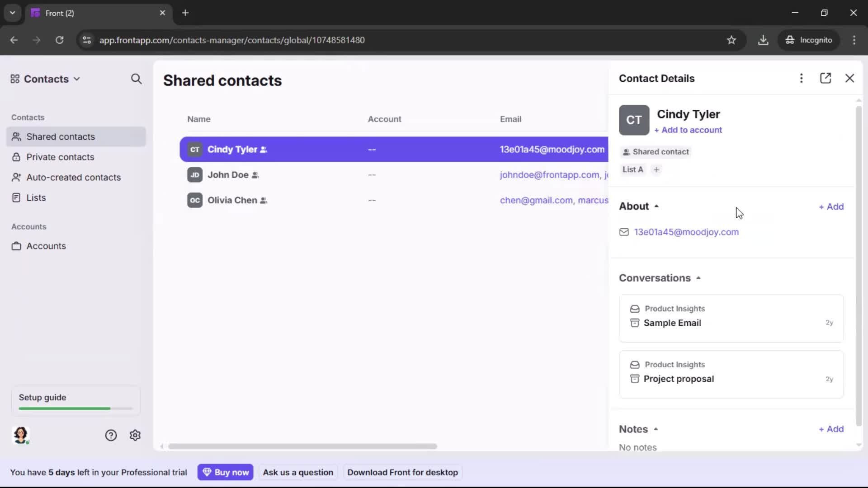868x488 pixels.
Task: Open the settings gear at bottom
Action: (x=135, y=435)
